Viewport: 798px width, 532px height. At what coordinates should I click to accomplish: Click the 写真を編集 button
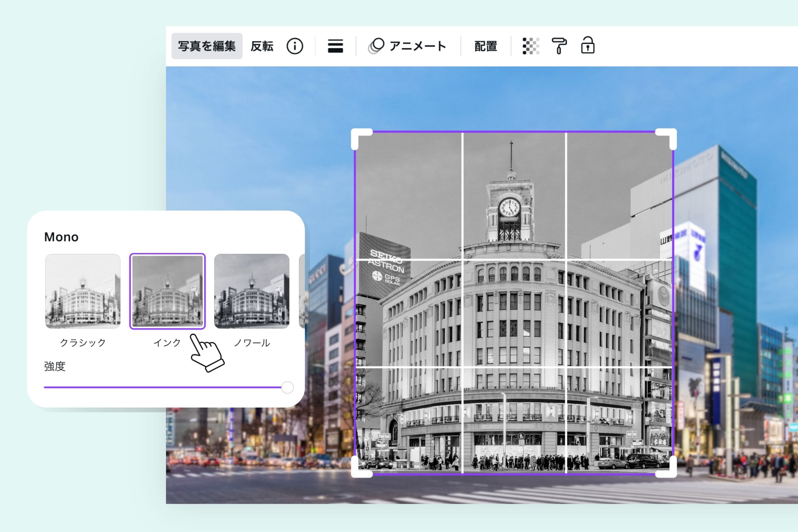pos(206,46)
